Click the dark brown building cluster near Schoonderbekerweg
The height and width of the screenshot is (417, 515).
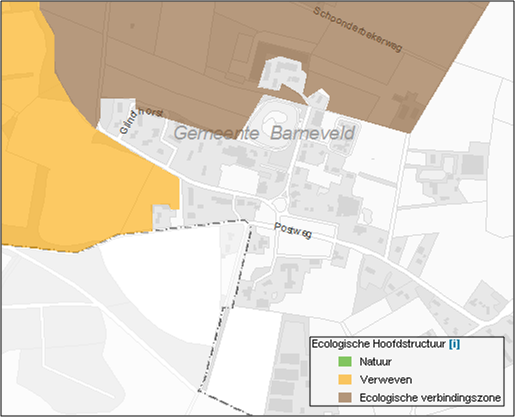pos(407,107)
